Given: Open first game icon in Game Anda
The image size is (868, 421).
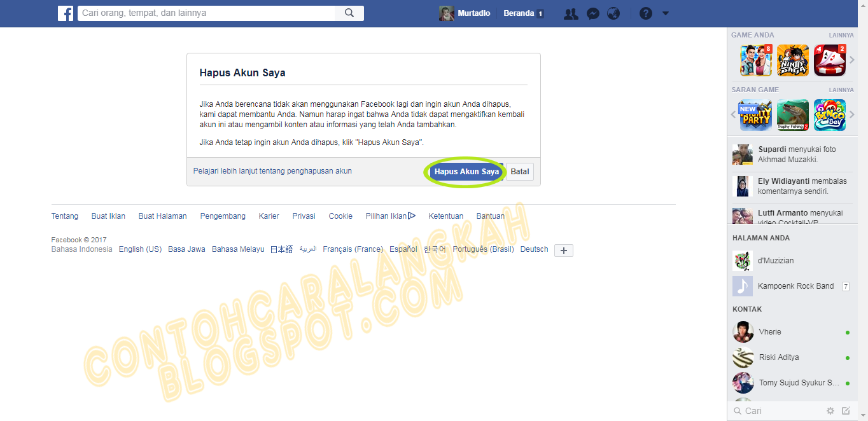Looking at the screenshot, I should pyautogui.click(x=756, y=60).
